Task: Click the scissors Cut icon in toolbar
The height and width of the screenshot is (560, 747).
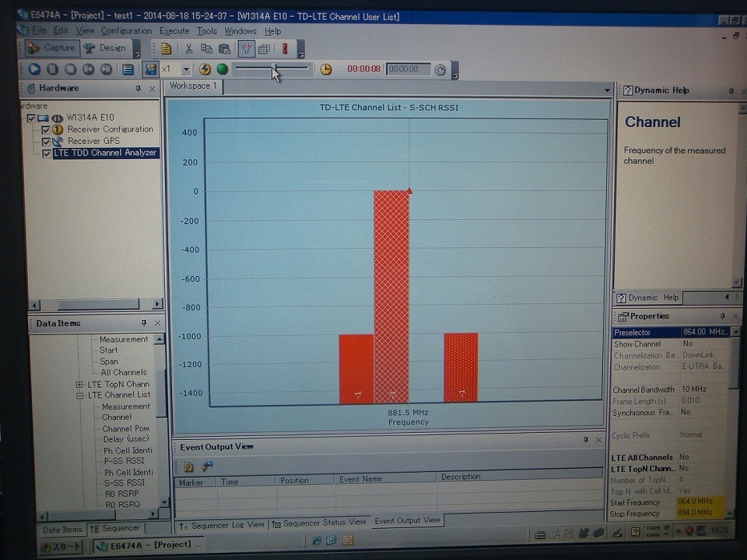Action: tap(188, 49)
